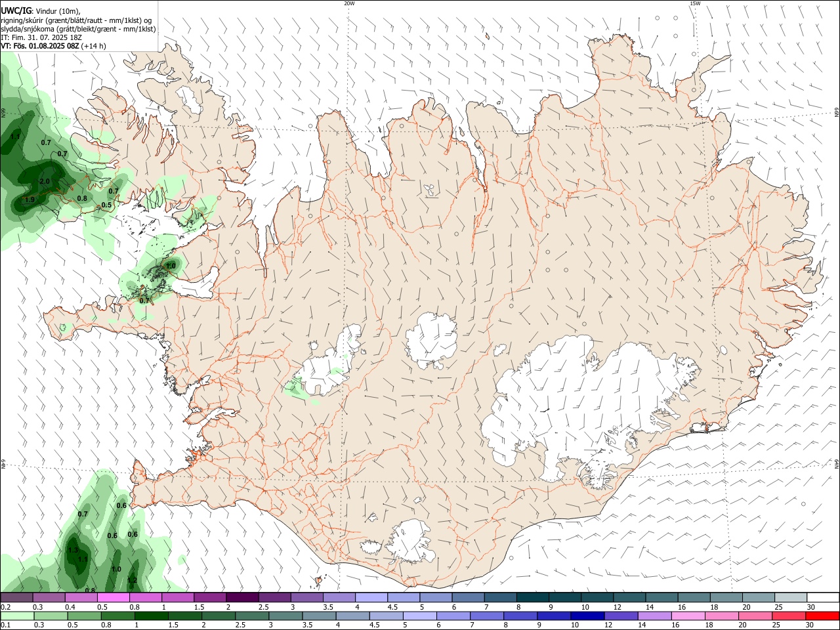
Task: Click the 'IT: Fim. 31. 07. 2025 18Z' line
Action: (x=43, y=37)
